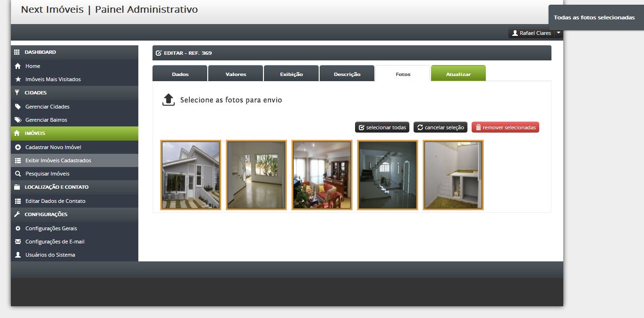Click the Dashboard section header
The image size is (644, 318).
pos(75,52)
